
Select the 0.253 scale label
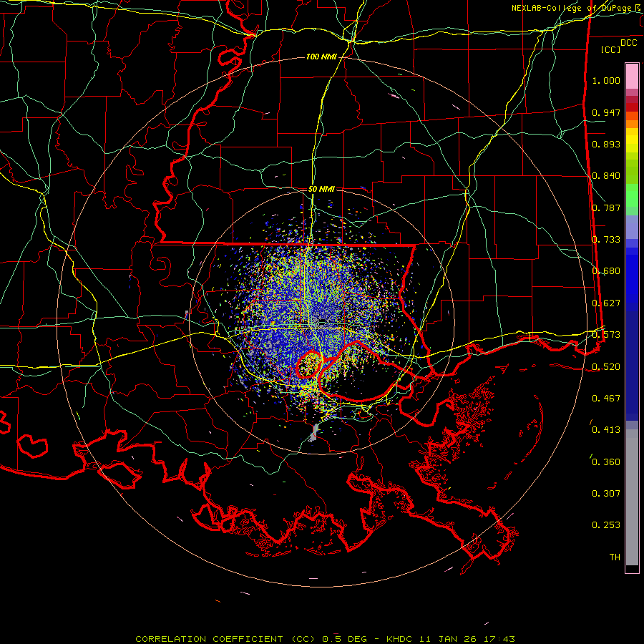(x=606, y=525)
